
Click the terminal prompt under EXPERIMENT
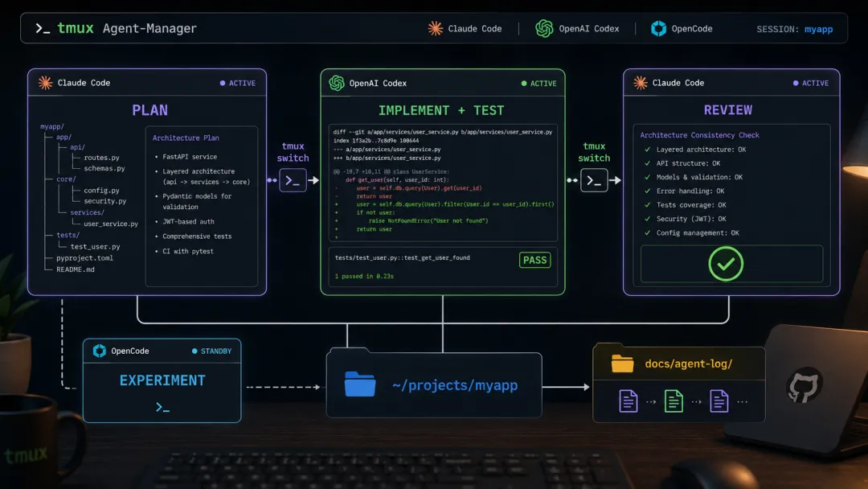162,408
